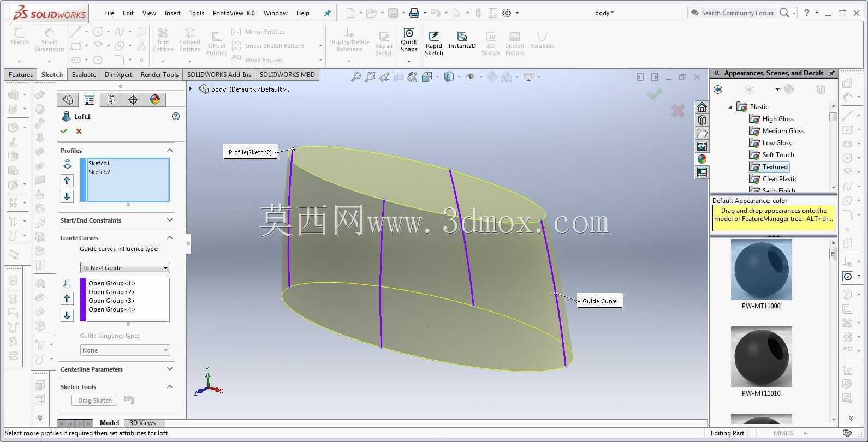Expand body tree in viewport flyout
The image size is (868, 442).
click(191, 88)
